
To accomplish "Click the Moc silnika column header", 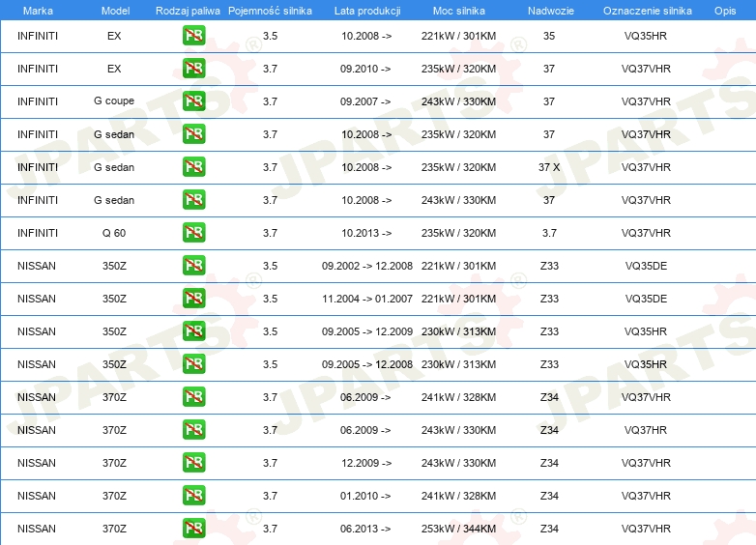I will (x=458, y=11).
